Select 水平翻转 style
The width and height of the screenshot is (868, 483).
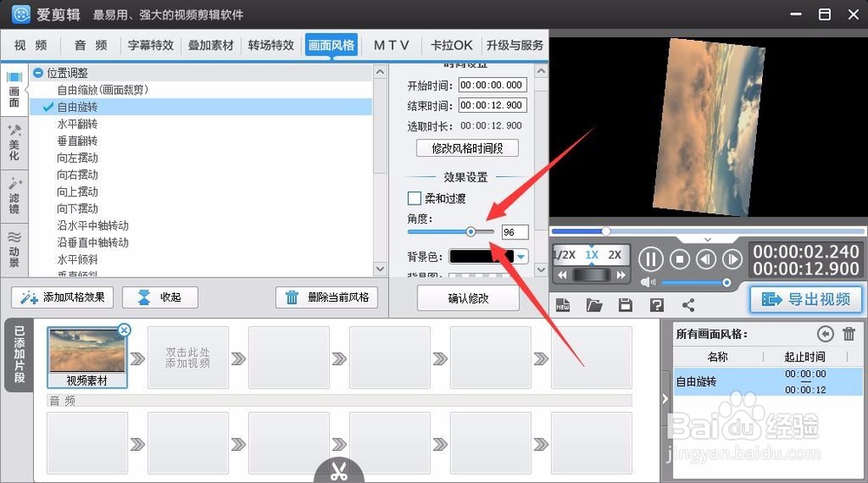click(x=77, y=124)
